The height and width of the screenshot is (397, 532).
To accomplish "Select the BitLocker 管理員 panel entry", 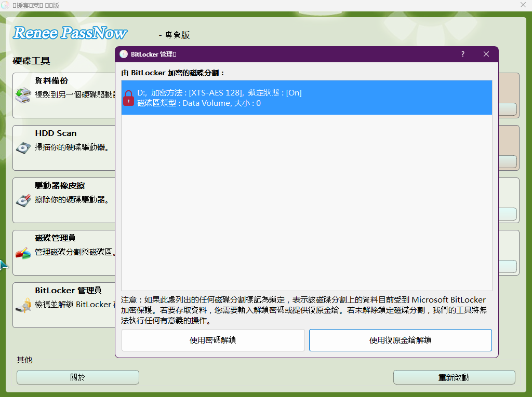I will [63, 306].
